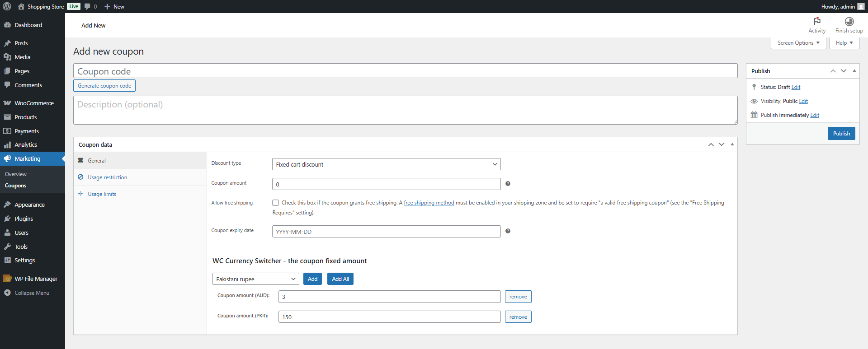
Task: Click the Pages icon in sidebar
Action: coord(7,71)
